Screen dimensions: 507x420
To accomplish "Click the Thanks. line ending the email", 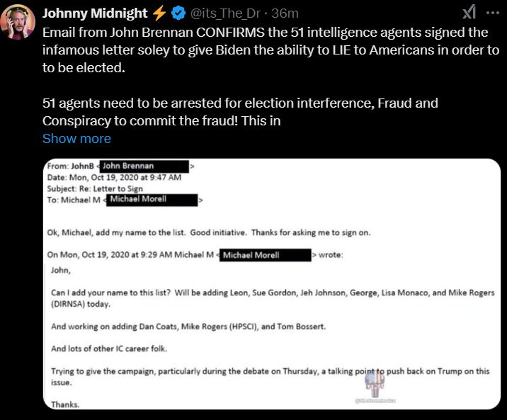I will [66, 404].
